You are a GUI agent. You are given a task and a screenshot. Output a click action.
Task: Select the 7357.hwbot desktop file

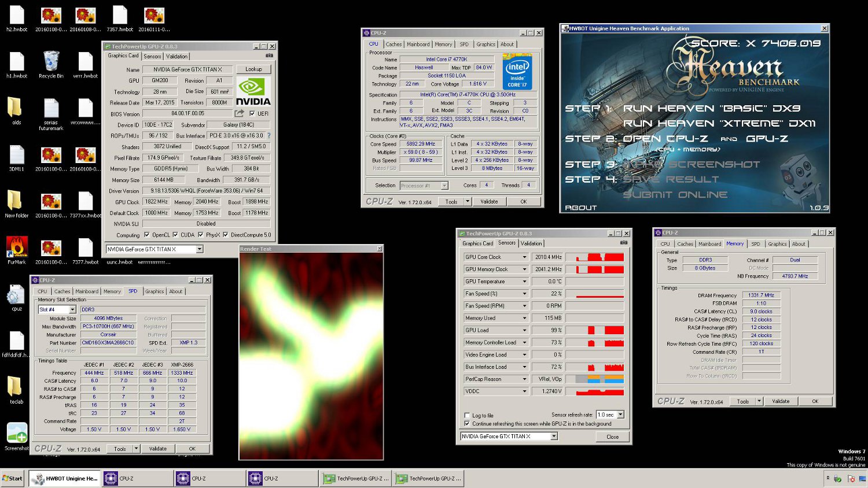[x=120, y=19]
